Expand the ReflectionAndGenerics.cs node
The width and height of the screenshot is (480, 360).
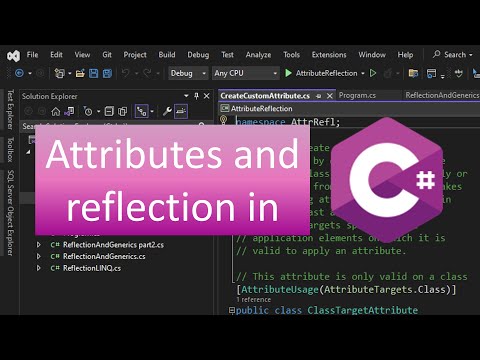[39, 256]
